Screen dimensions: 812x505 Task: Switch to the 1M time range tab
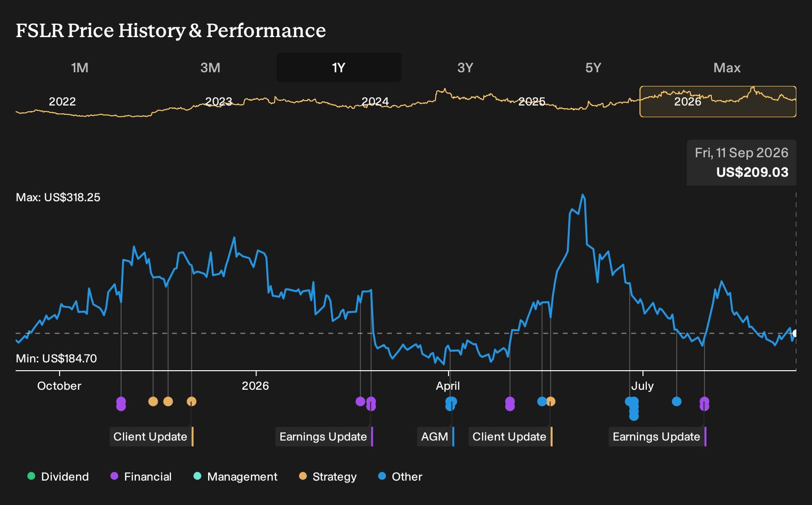coord(80,67)
